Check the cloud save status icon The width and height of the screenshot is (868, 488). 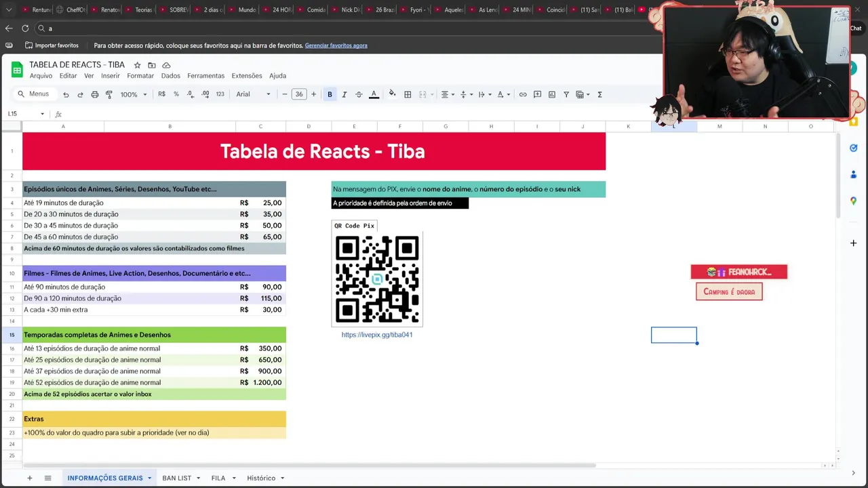(x=166, y=65)
